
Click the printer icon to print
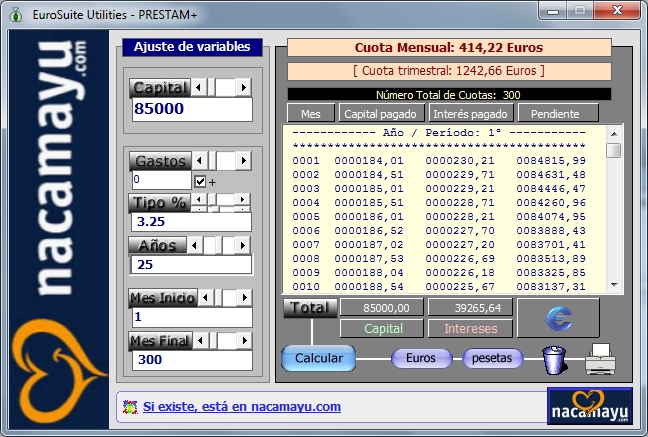tap(599, 357)
